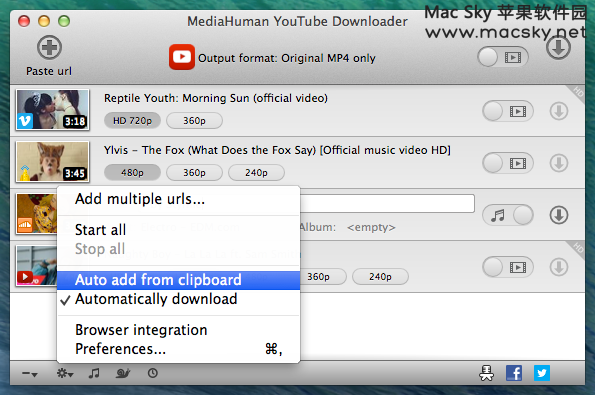The height and width of the screenshot is (395, 595).
Task: Click the Ylvis – The Fox video title
Action: [277, 150]
